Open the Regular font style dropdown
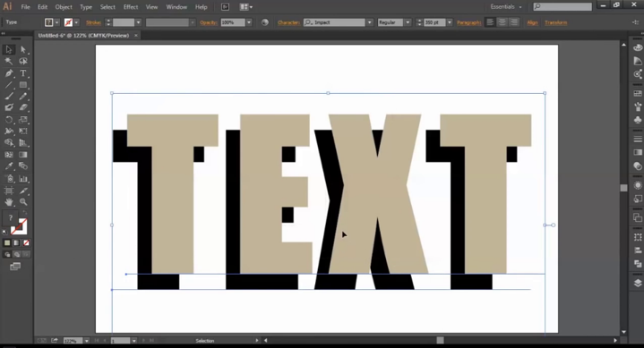 click(408, 22)
